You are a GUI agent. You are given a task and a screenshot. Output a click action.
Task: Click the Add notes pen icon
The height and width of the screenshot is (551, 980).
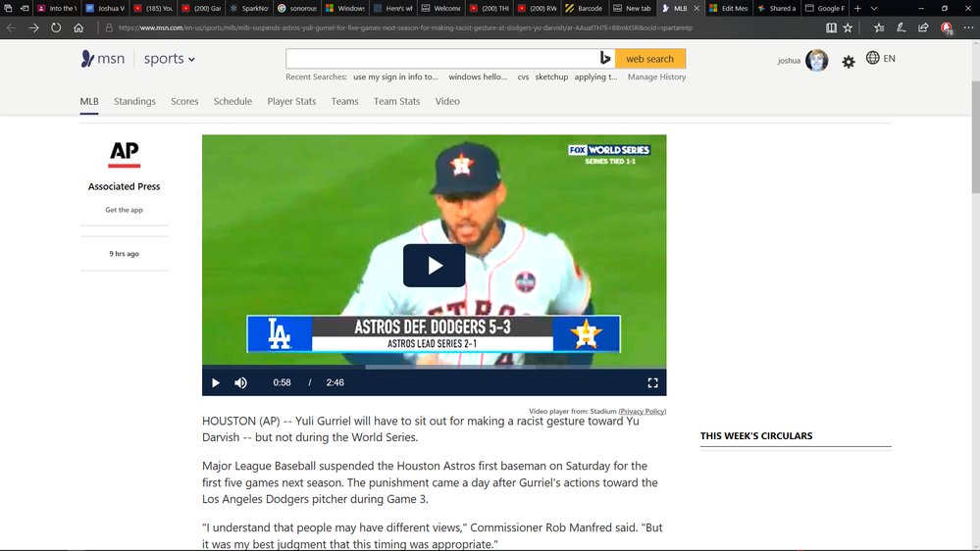pyautogui.click(x=901, y=27)
